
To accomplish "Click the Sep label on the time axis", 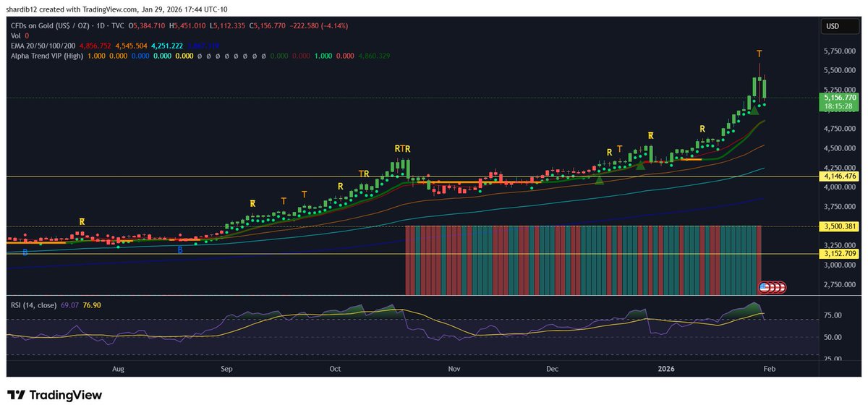I will tap(226, 368).
